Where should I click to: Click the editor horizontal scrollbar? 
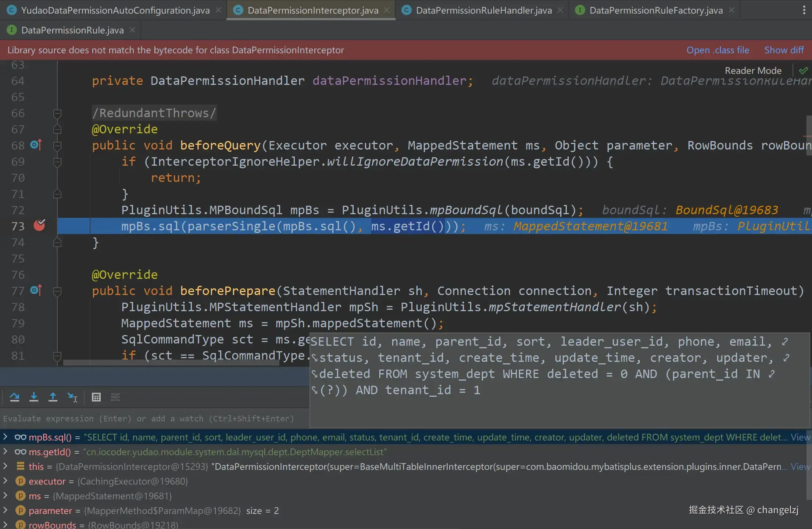click(x=171, y=363)
